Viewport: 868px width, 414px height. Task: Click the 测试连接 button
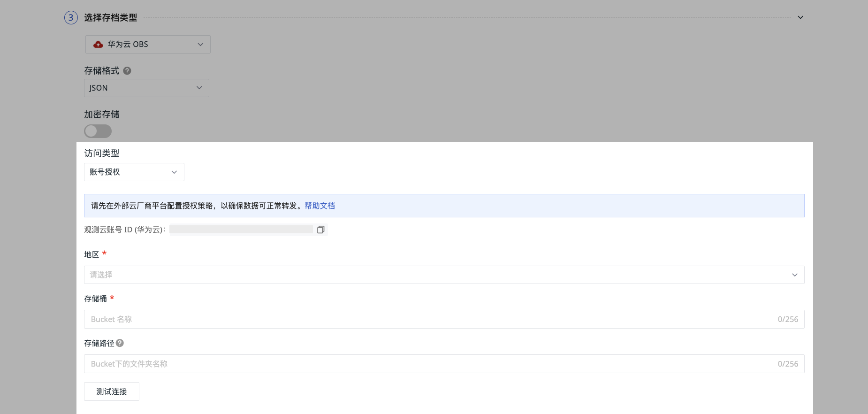click(112, 391)
